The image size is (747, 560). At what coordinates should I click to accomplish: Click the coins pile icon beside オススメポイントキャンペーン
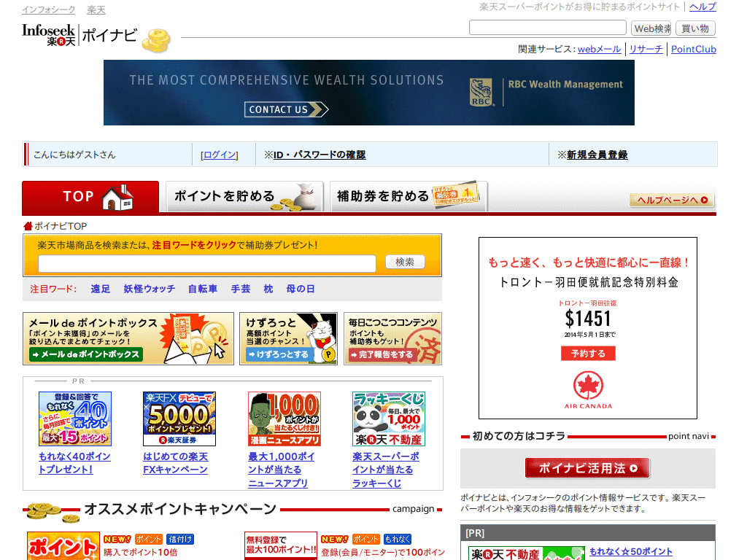[x=53, y=512]
